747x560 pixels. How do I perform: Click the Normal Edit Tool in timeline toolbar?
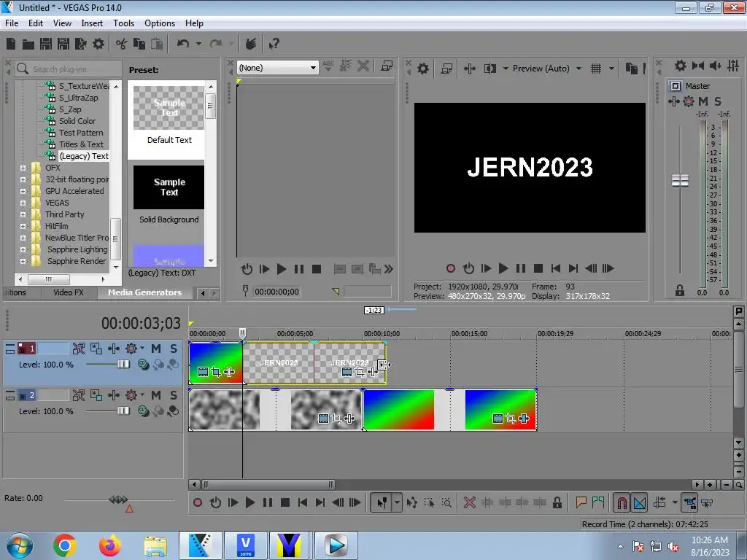(x=382, y=503)
